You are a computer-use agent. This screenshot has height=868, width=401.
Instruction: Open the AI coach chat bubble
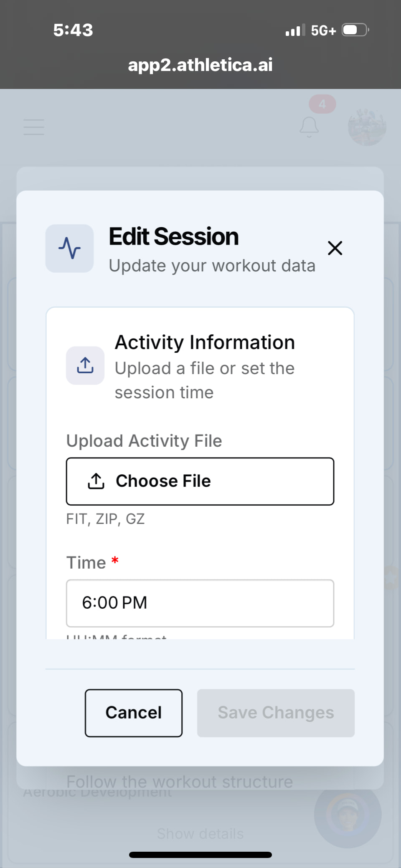click(x=348, y=815)
